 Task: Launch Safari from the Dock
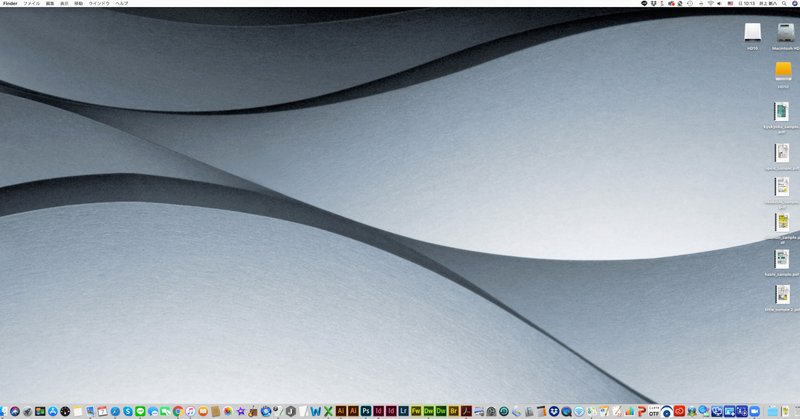[x=115, y=411]
